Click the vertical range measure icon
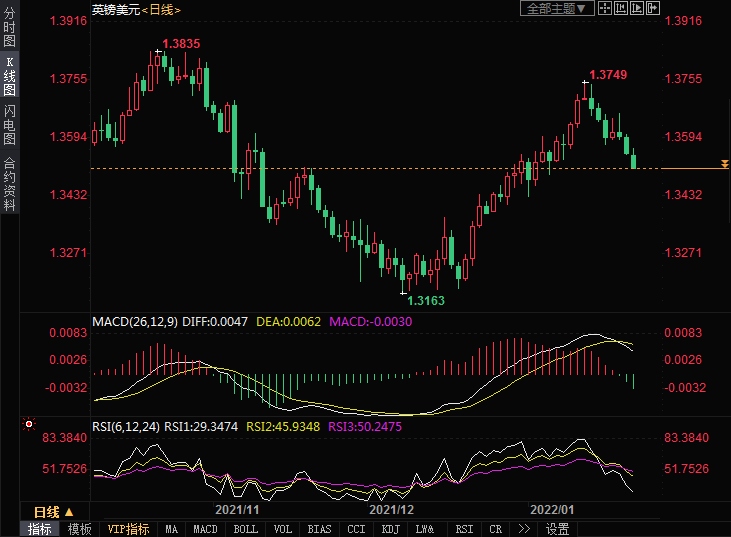The image size is (731, 537). coord(621,8)
